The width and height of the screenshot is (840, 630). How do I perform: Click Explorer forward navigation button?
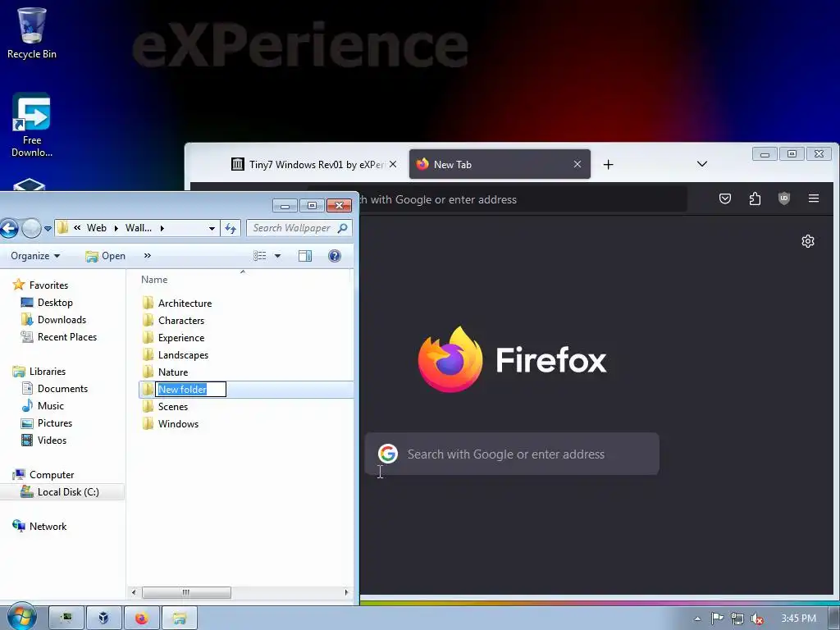point(31,228)
